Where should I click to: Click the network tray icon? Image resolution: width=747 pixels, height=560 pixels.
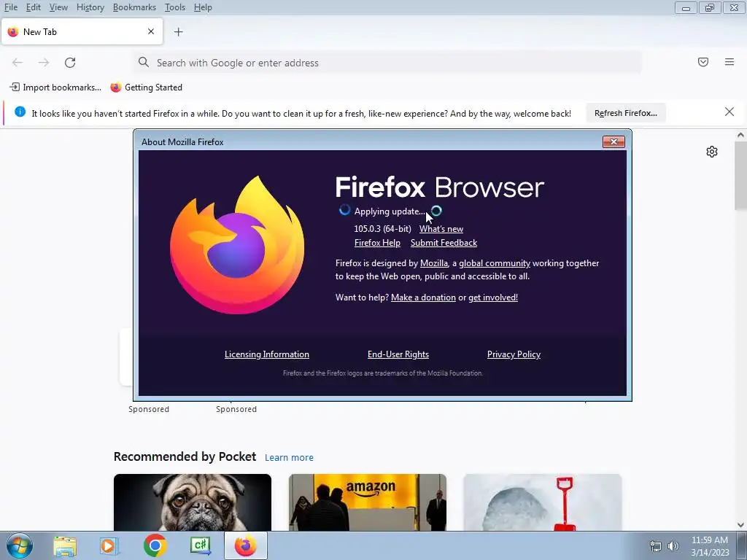point(656,546)
